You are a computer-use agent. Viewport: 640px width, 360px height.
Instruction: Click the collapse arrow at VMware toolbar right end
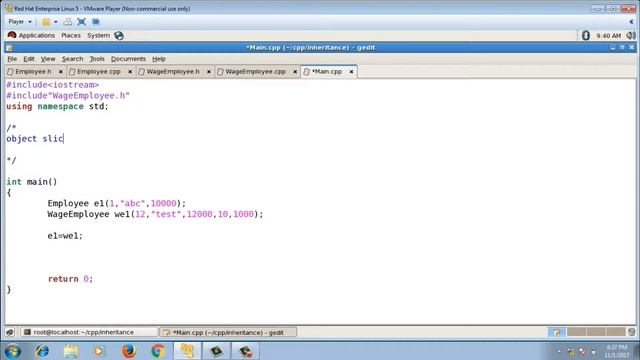(631, 22)
